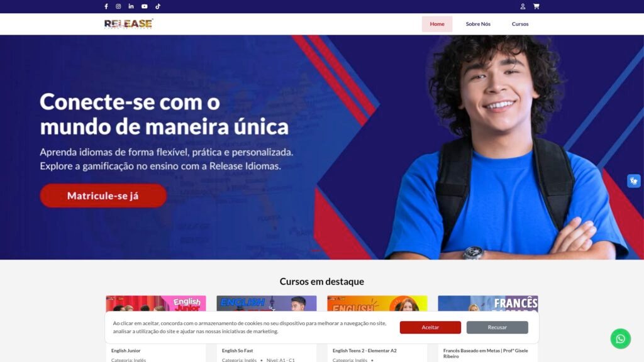This screenshot has width=644, height=362.
Task: Decline cookies with Recusar button
Action: pos(497,327)
